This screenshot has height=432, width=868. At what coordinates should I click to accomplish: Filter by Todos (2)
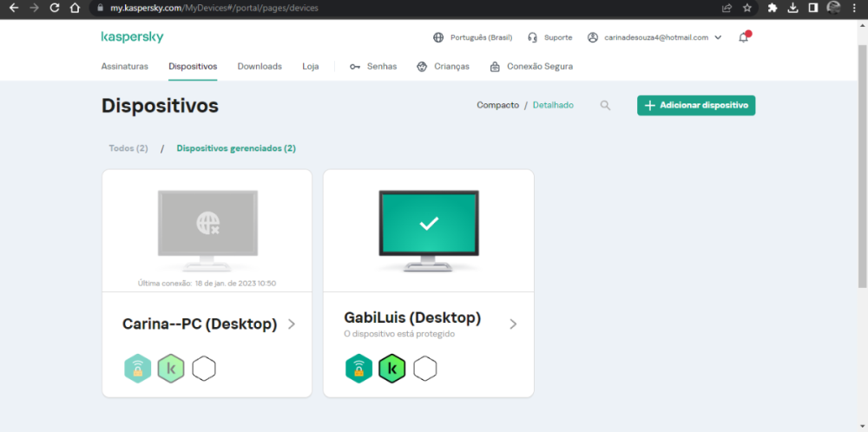[128, 148]
